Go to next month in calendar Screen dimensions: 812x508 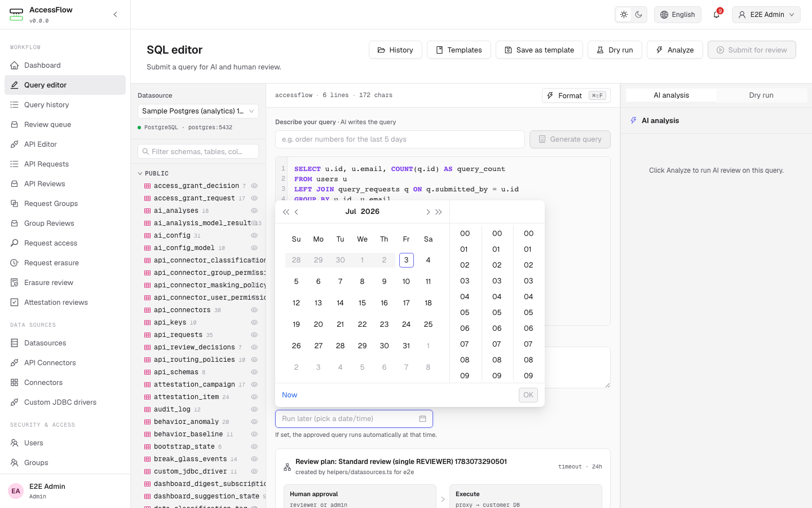click(428, 212)
